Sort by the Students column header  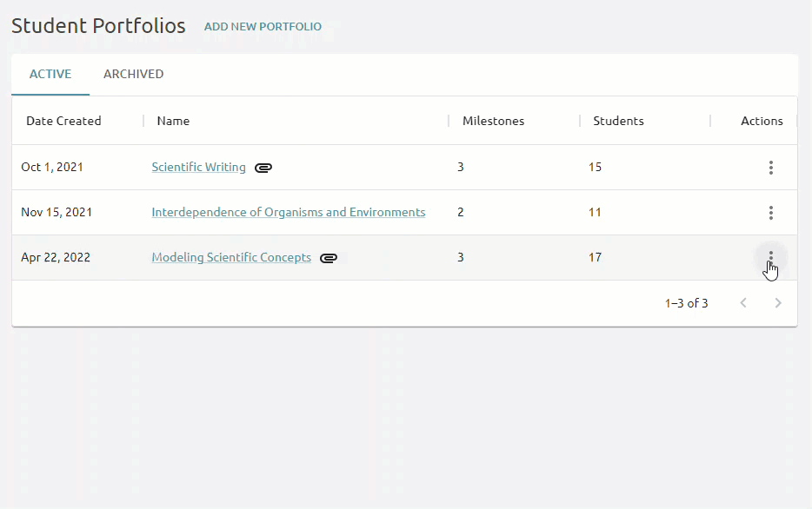618,121
